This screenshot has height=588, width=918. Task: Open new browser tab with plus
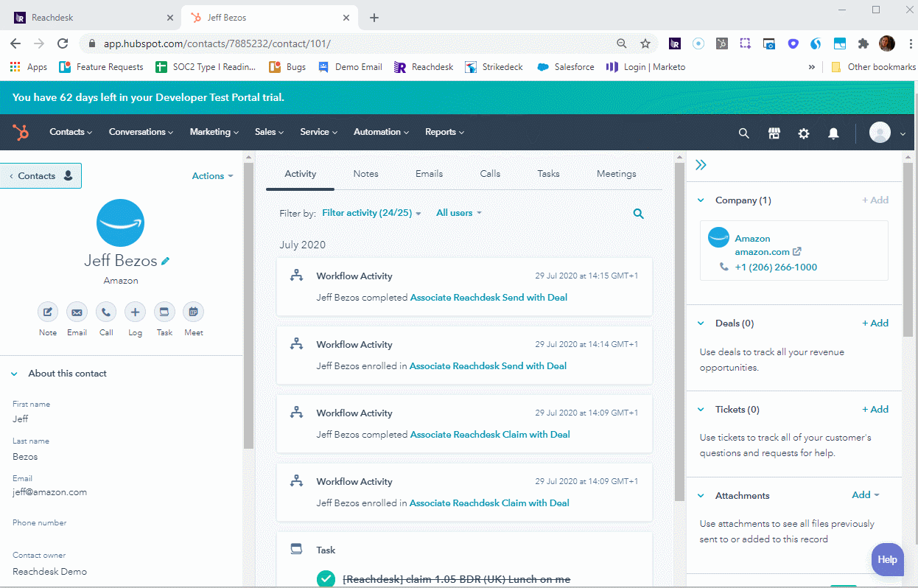(374, 18)
